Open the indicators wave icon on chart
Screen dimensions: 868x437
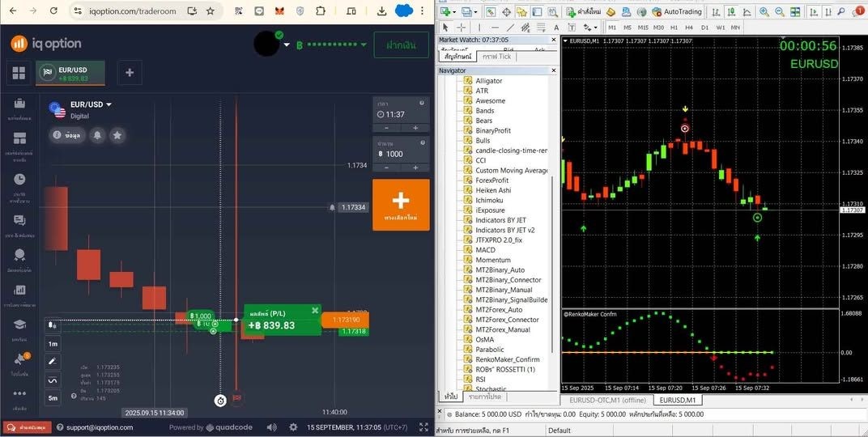tap(53, 380)
